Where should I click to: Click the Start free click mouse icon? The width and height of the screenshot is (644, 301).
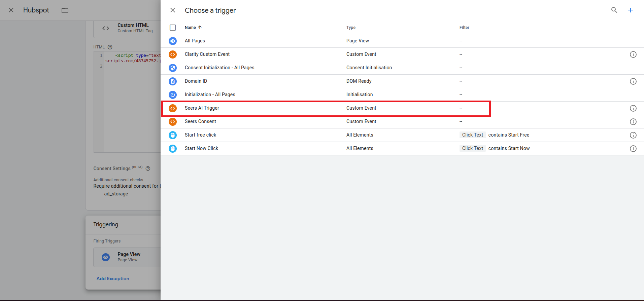[x=173, y=135]
